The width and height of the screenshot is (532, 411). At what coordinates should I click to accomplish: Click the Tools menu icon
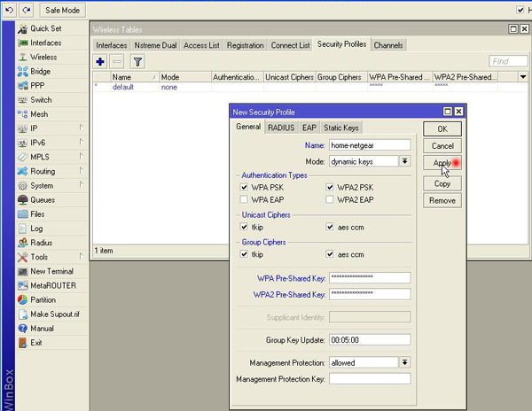pyautogui.click(x=23, y=257)
